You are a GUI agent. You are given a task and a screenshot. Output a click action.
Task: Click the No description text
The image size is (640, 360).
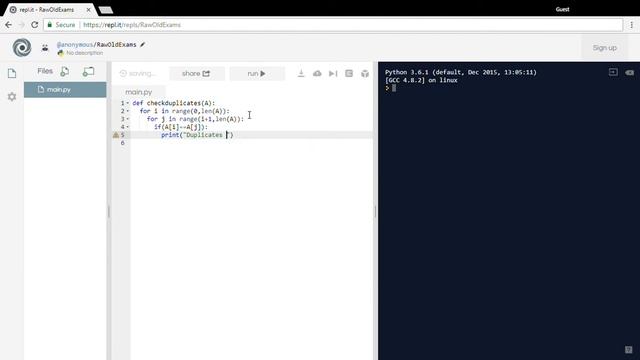point(84,53)
